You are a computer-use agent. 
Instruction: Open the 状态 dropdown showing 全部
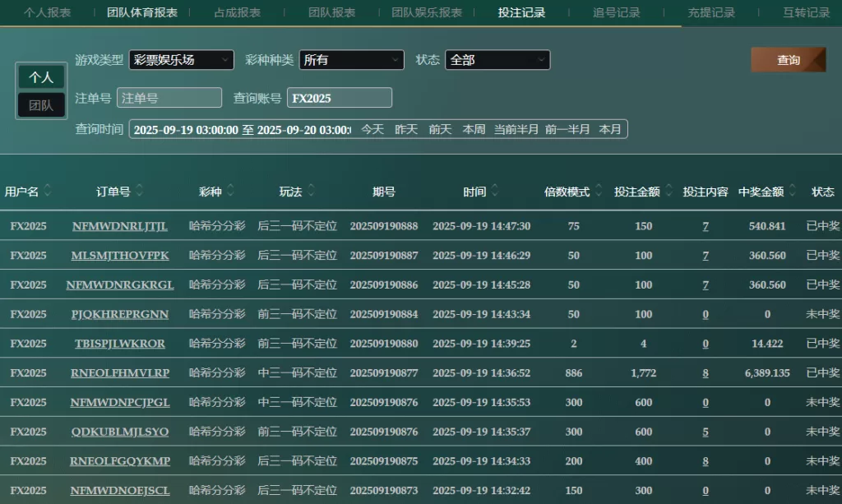pos(497,60)
